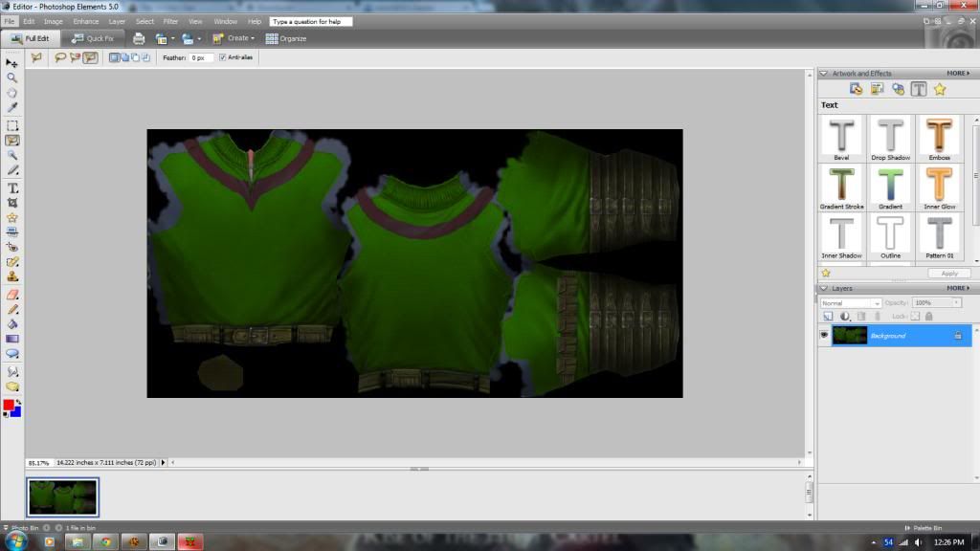
Task: Select the Crop tool
Action: [11, 203]
